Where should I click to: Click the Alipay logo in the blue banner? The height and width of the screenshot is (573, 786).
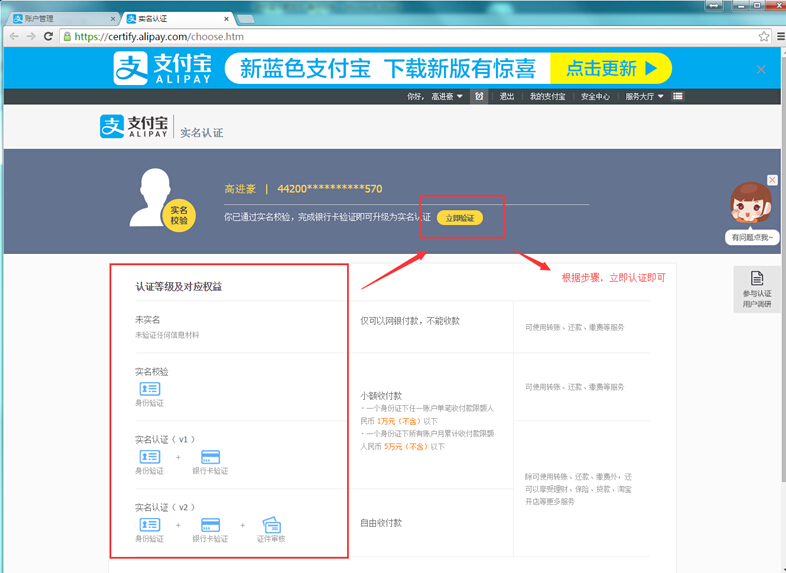162,68
